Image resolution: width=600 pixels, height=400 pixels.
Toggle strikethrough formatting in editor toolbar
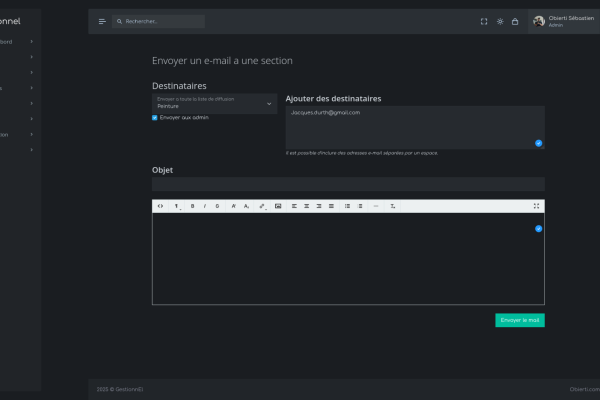tap(218, 206)
